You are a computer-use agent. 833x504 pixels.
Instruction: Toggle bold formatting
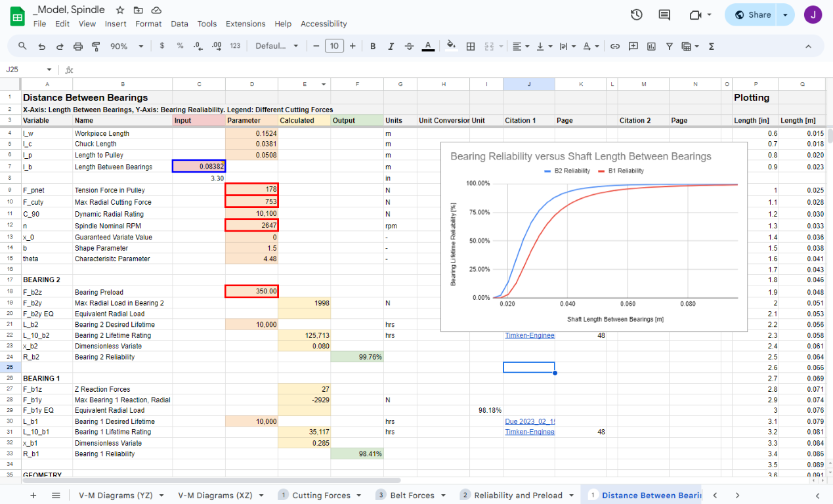(x=373, y=46)
